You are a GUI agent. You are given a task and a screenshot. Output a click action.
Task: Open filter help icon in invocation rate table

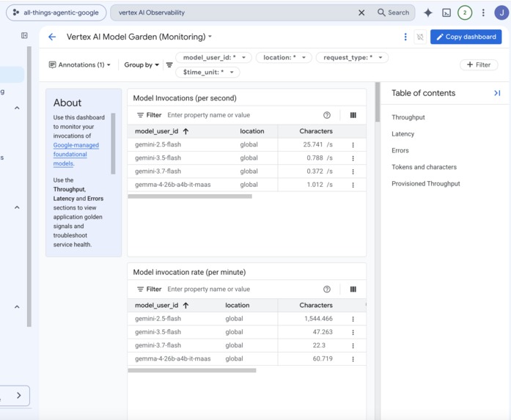click(x=327, y=290)
